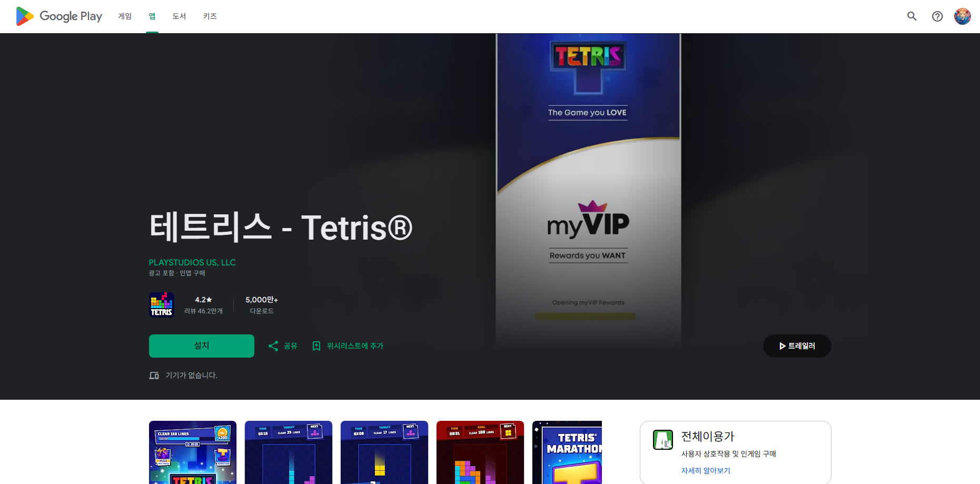Click the 전체이용가 heading text
The height and width of the screenshot is (484, 980).
tap(708, 437)
